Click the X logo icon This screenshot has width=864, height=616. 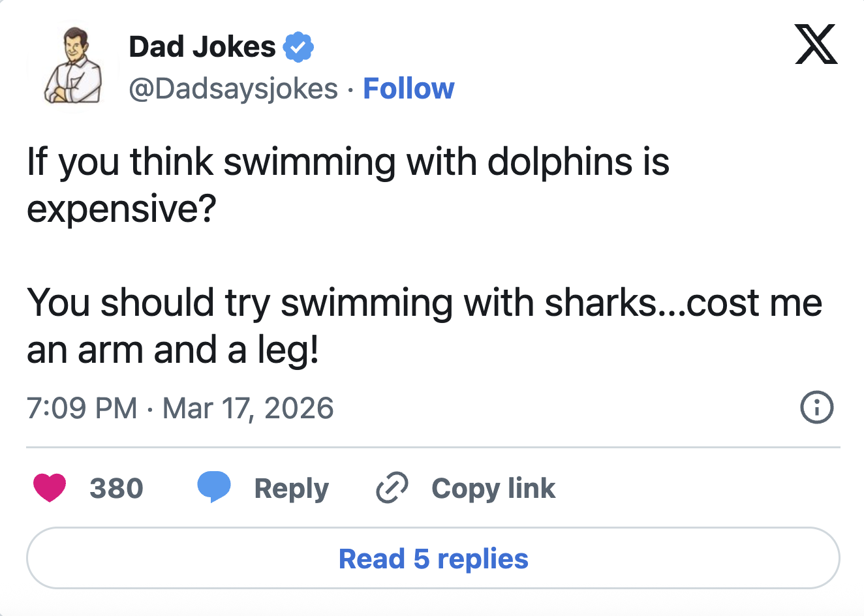click(816, 44)
